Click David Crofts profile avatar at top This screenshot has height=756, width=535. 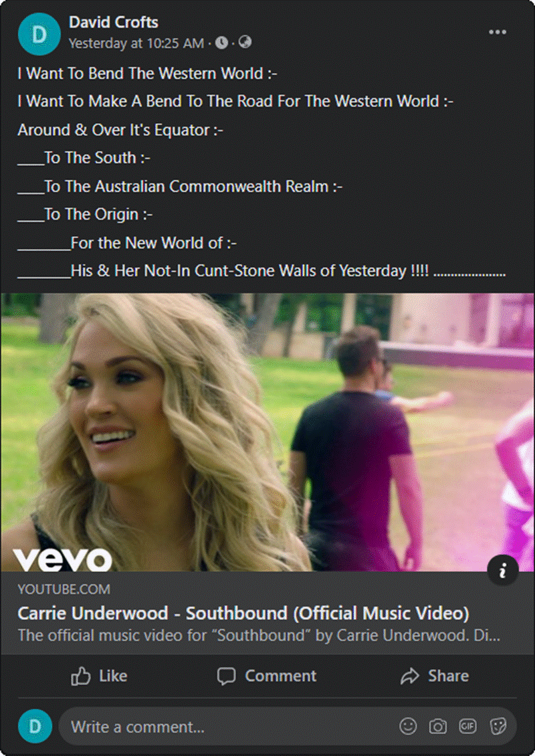click(39, 34)
